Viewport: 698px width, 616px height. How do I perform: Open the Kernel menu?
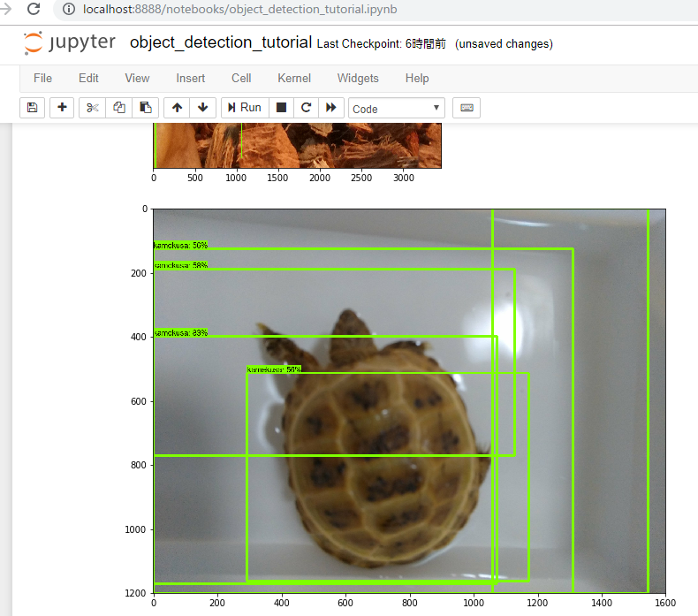tap(294, 79)
